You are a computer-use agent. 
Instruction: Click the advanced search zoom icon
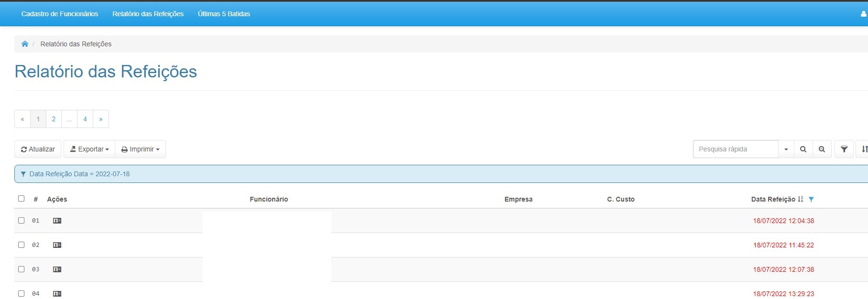pos(822,149)
